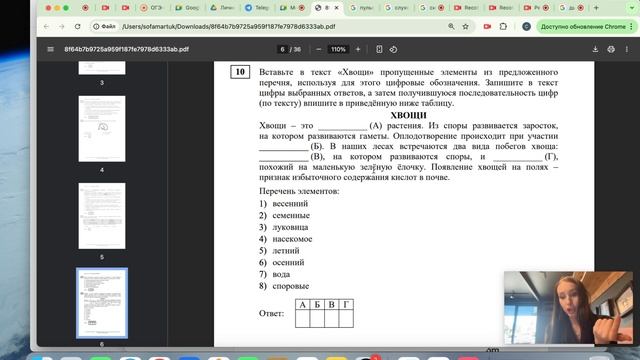The image size is (640, 360).
Task: Click list item 4) насекомое
Action: tap(286, 239)
